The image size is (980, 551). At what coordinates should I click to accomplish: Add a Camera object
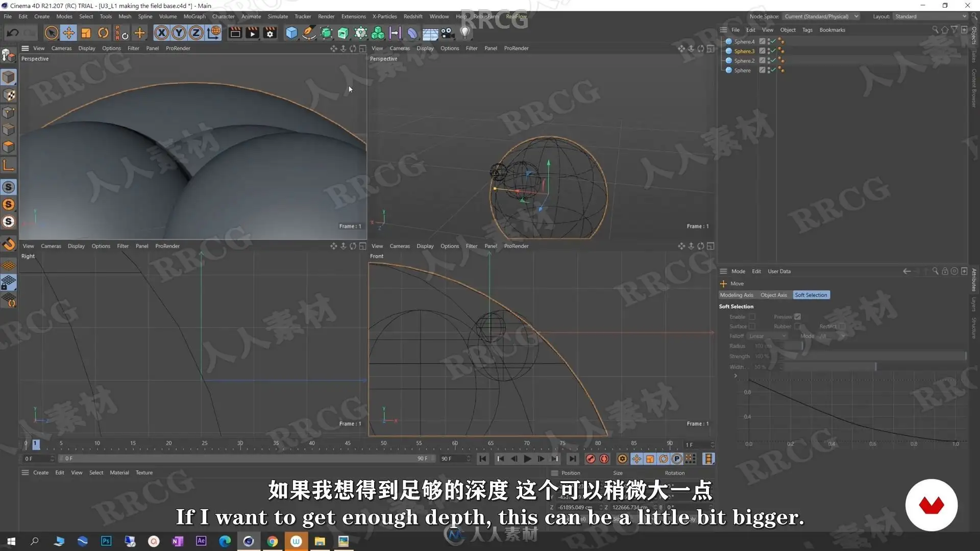pyautogui.click(x=447, y=33)
